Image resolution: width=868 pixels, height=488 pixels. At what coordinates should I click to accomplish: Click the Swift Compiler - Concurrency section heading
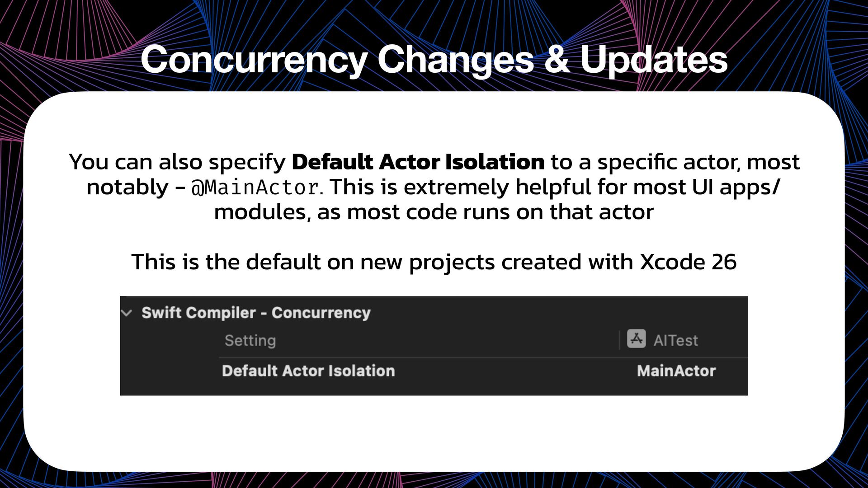point(256,313)
